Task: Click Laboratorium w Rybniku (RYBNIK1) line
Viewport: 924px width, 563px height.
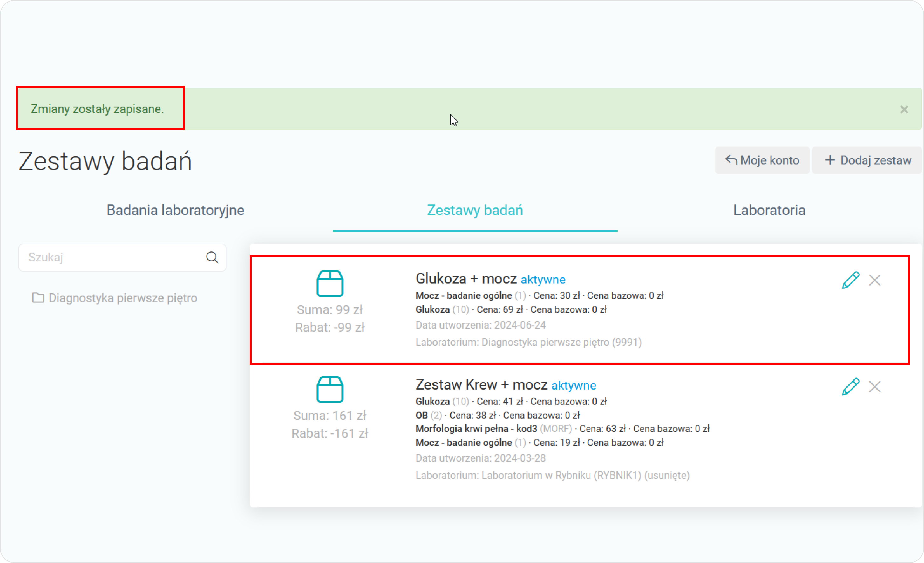Action: (x=552, y=475)
